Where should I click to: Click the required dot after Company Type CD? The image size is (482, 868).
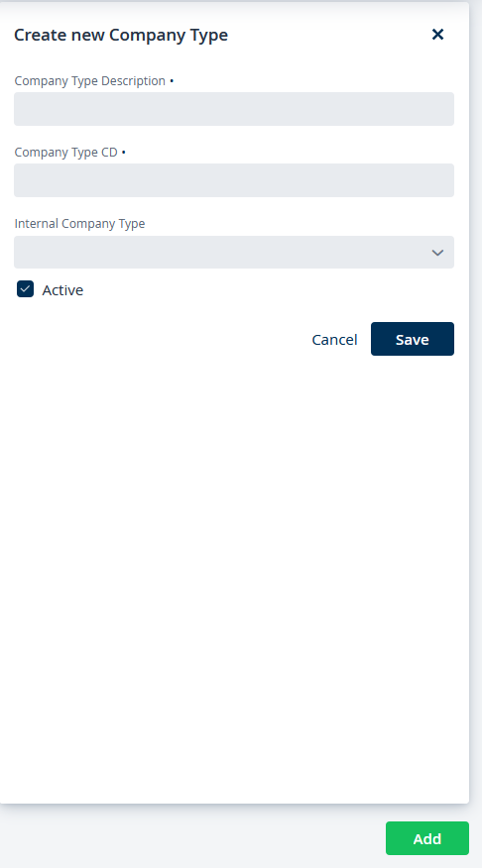[124, 153]
